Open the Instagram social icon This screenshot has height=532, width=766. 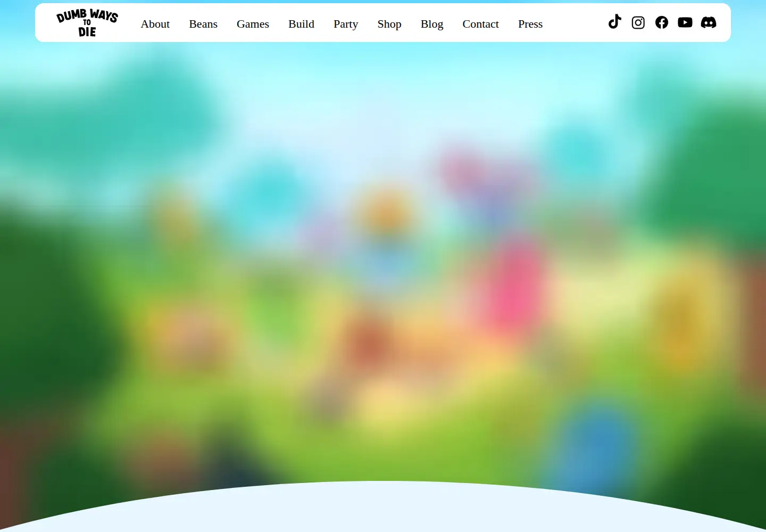click(x=638, y=22)
